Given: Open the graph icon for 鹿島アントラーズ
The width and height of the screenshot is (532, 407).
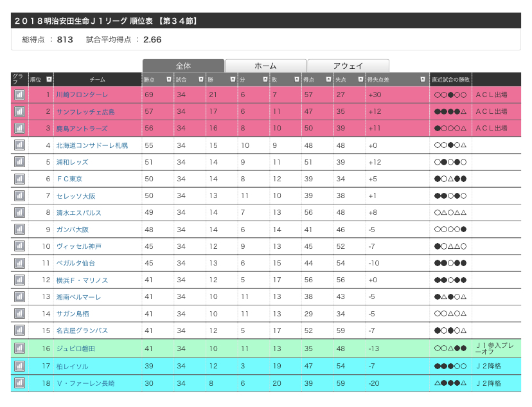Looking at the screenshot, I should coord(19,129).
